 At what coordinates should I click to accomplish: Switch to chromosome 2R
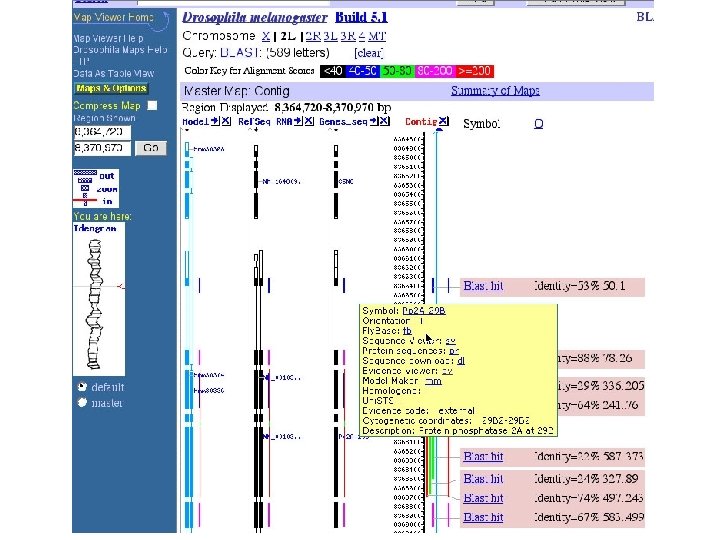pos(313,36)
